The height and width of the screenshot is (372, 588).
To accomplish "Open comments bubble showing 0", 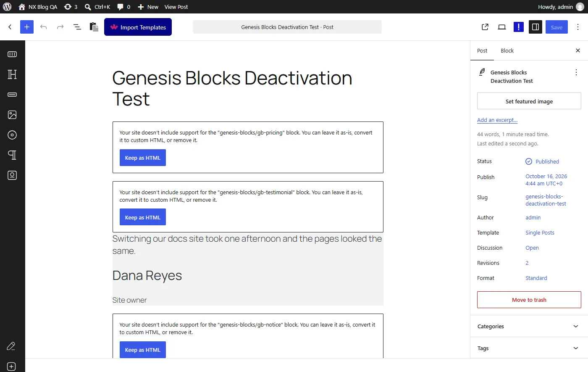I will (x=123, y=7).
